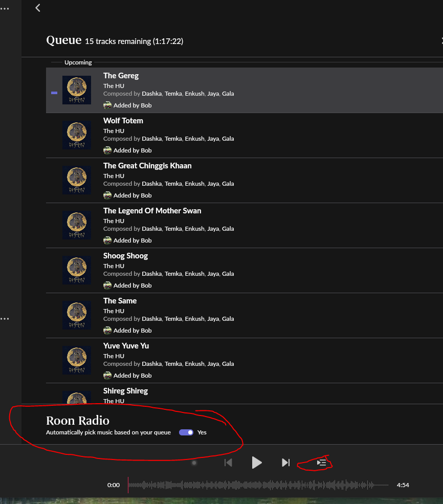Click The HU artist under Yuve Yuve Yu
Image resolution: width=443 pixels, height=504 pixels.
[114, 356]
